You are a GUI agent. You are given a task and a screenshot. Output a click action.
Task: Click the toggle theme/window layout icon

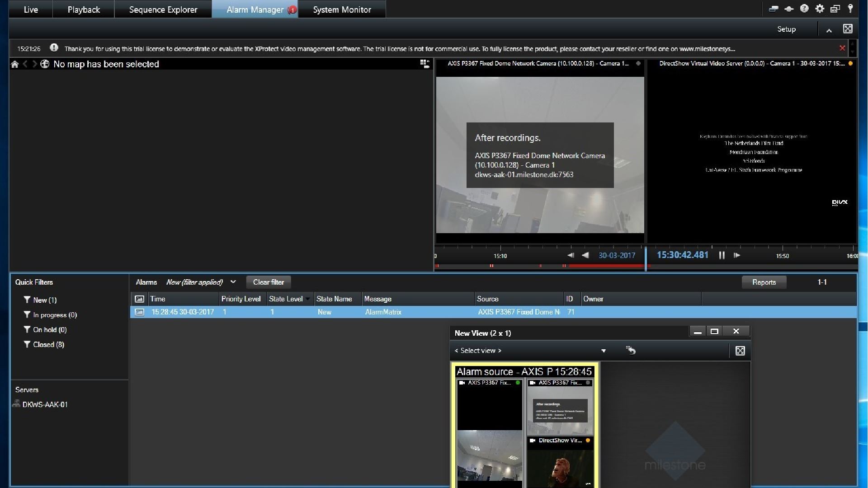pos(835,9)
